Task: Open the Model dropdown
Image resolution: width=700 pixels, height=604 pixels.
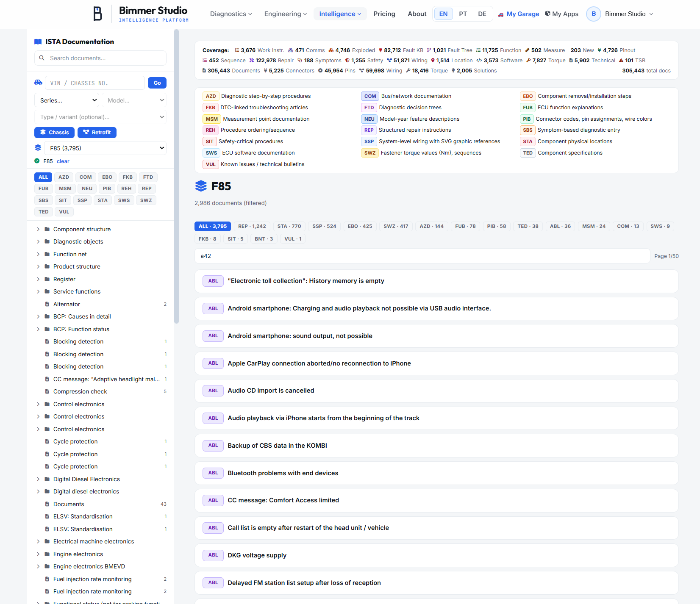Action: (134, 100)
